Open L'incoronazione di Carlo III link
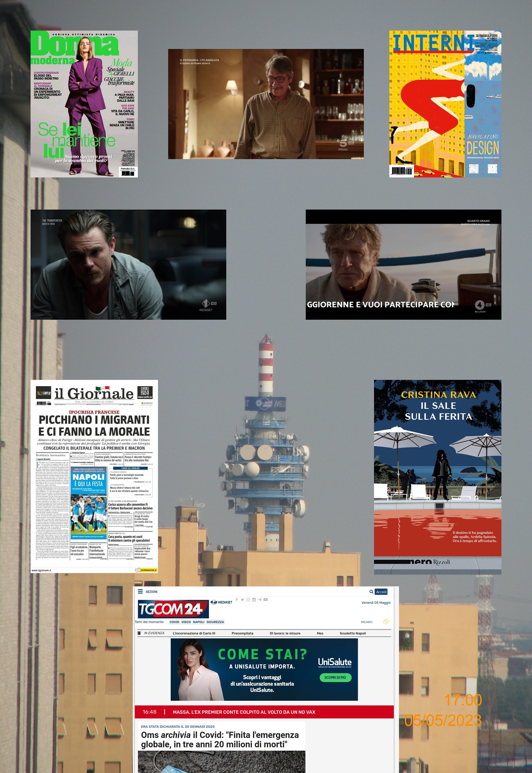This screenshot has height=773, width=532. tap(194, 633)
